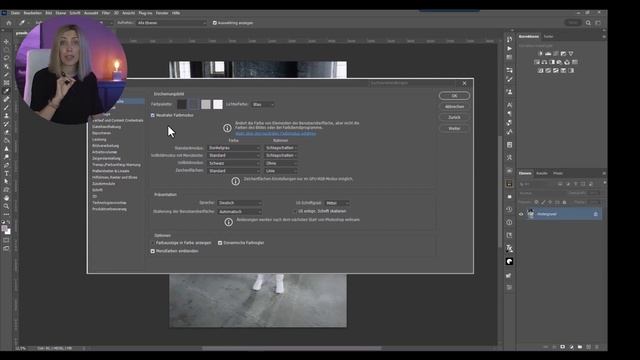Click the delete layer trash icon
Image resolution: width=640 pixels, height=360 pixels.
click(597, 347)
